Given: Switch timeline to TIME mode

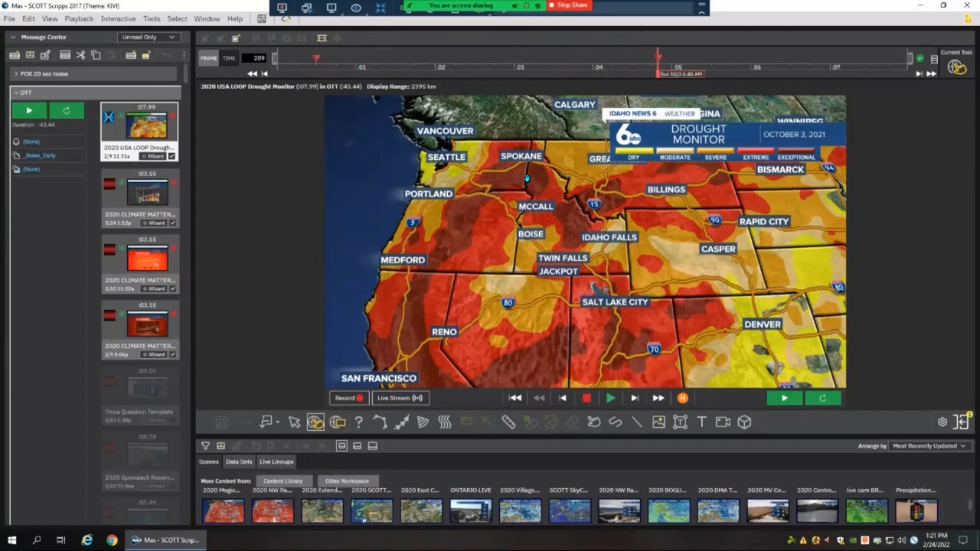Looking at the screenshot, I should 229,58.
